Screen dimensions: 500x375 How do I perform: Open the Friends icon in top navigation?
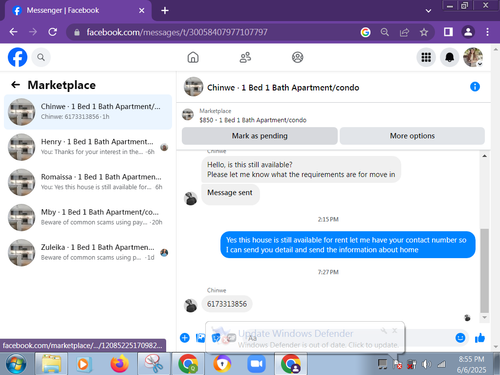(x=245, y=57)
